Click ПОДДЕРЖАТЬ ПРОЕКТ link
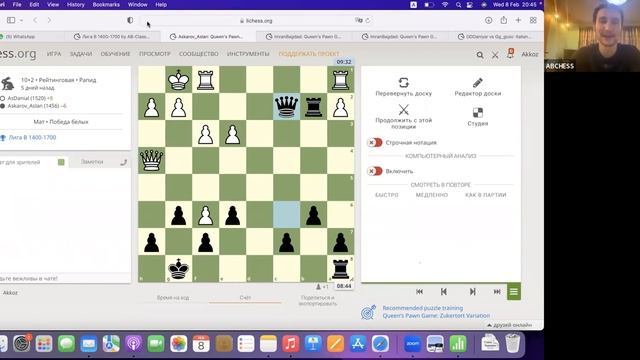Viewport: 640px width, 360px height. (309, 54)
